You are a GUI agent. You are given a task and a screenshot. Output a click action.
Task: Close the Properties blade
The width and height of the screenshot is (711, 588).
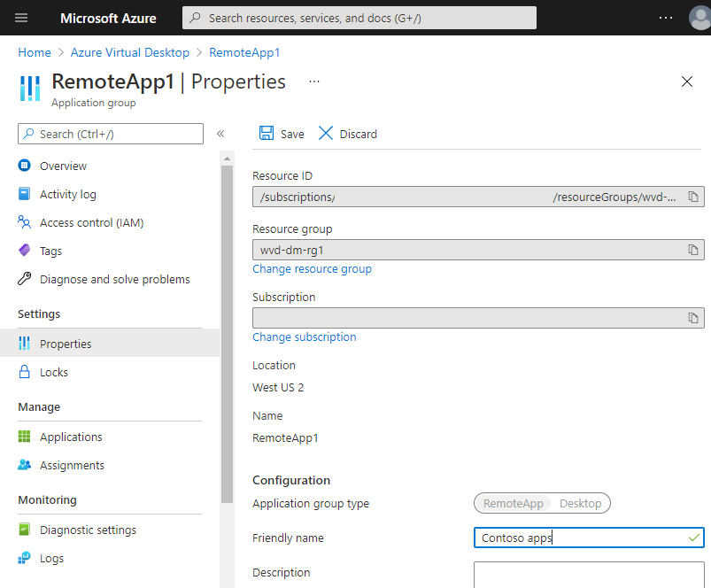tap(687, 81)
